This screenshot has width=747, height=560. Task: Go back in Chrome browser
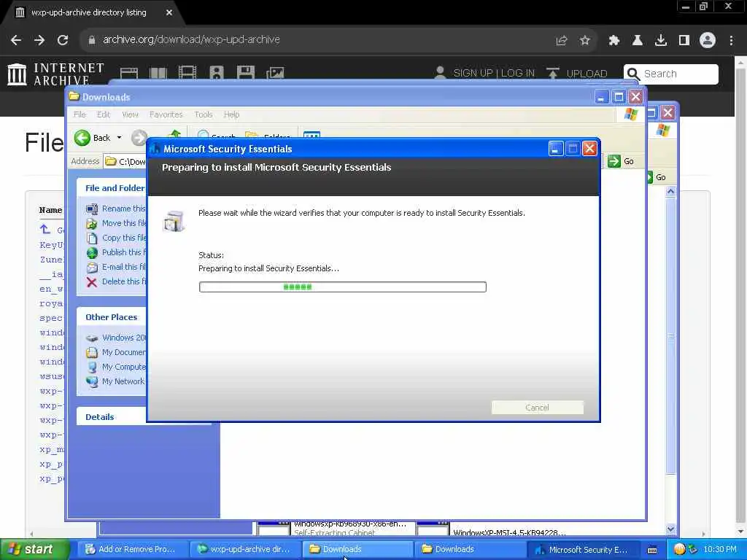(16, 40)
